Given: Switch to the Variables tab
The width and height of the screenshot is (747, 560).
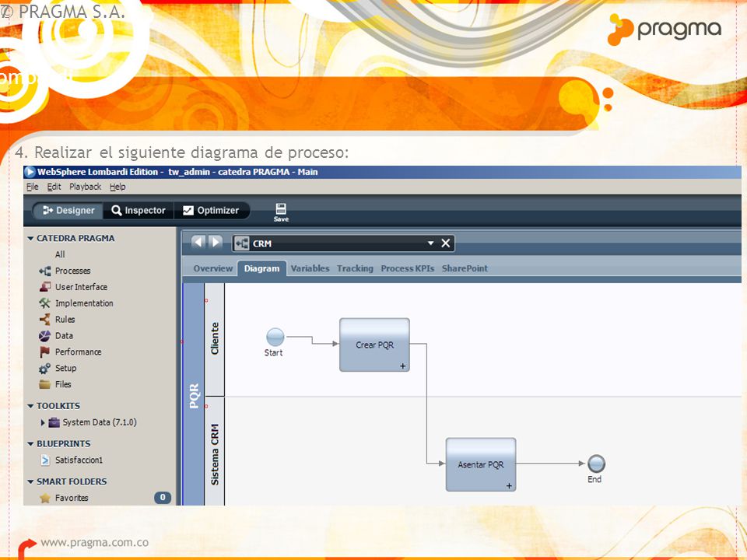Looking at the screenshot, I should (x=310, y=268).
